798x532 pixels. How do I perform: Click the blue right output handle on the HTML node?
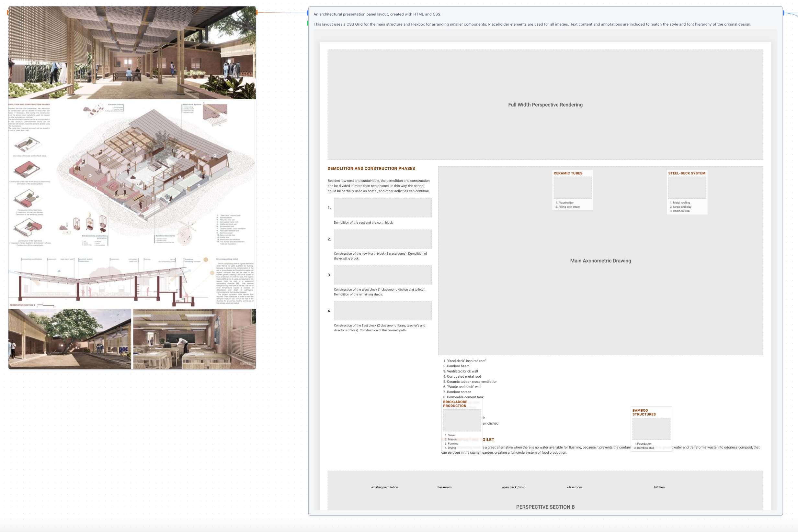783,13
